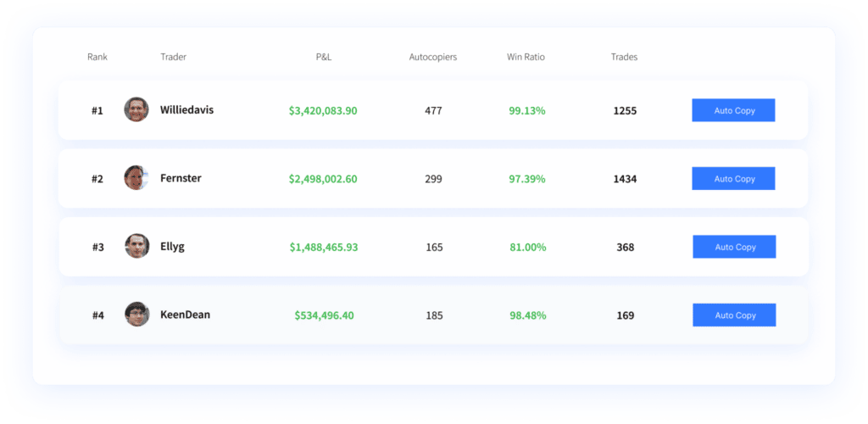Click the Trades column header
The width and height of the screenshot is (868, 424).
[x=624, y=58]
